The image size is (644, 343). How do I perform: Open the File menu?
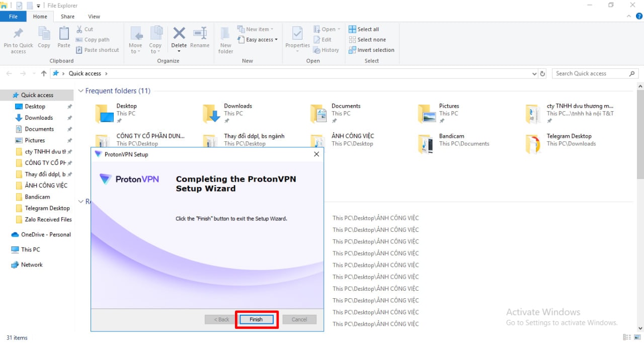(13, 17)
